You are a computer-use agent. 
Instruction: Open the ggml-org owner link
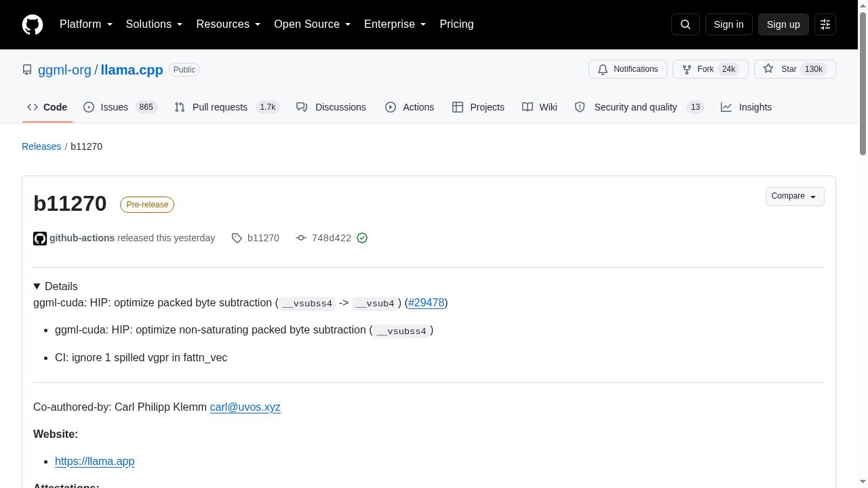64,70
